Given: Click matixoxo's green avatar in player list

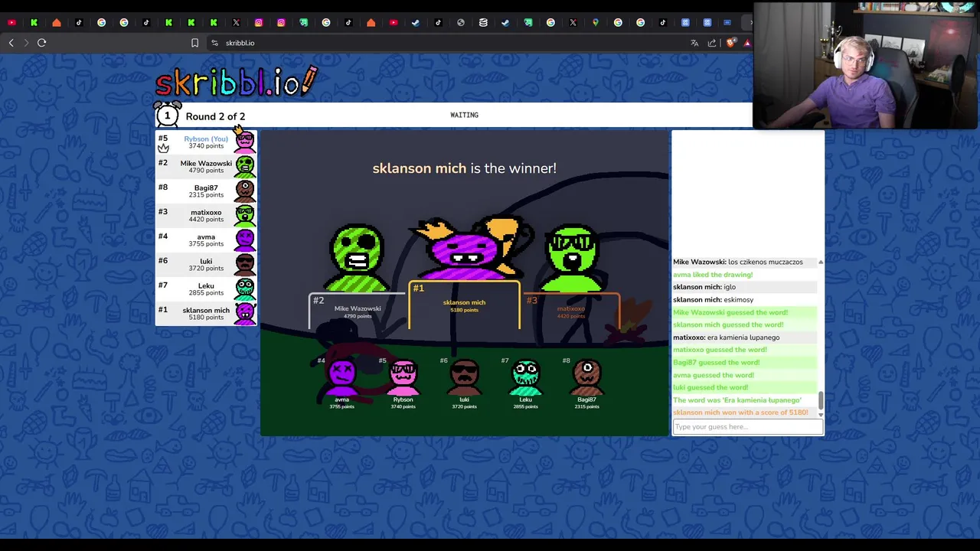Looking at the screenshot, I should point(245,215).
